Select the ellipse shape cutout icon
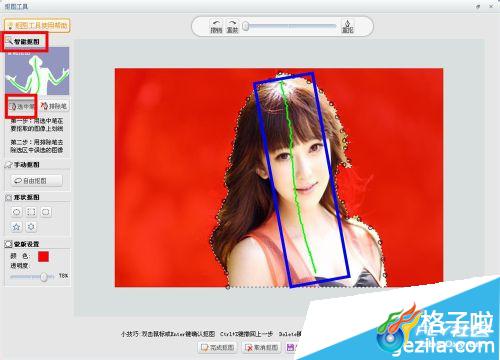The image size is (500, 360). [16, 212]
